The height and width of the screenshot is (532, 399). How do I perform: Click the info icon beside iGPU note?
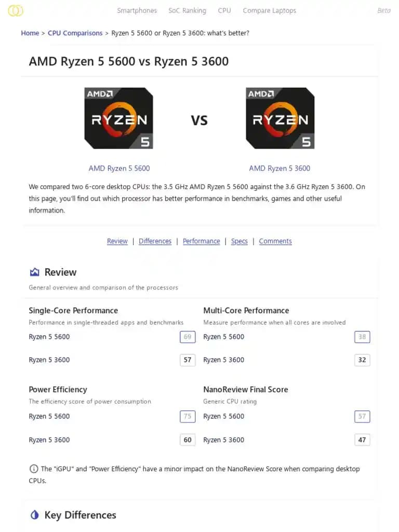point(34,469)
